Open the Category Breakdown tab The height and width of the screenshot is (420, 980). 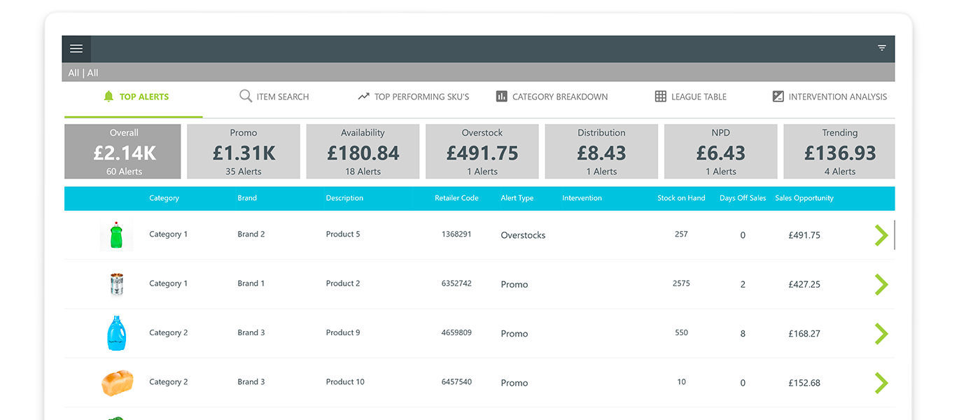tap(552, 97)
